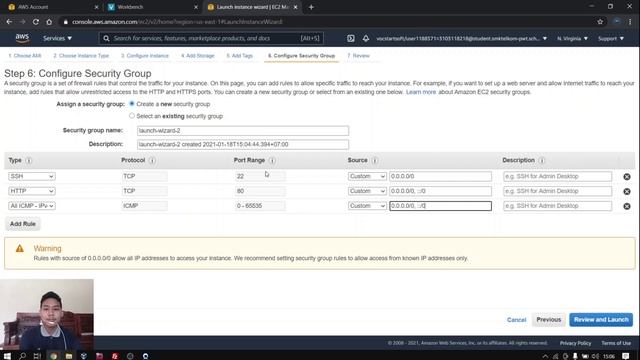Close the Workbench browser tab
640x360 pixels.
point(196,7)
